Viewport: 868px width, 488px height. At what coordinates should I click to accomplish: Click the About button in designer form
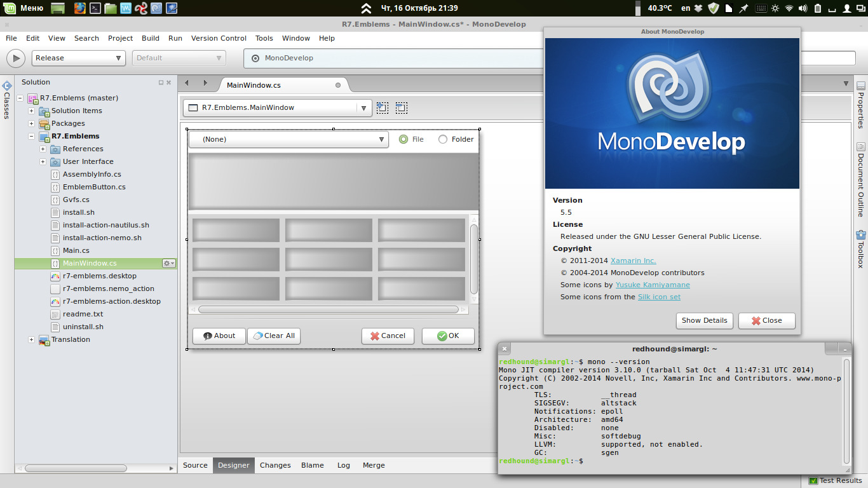(219, 335)
